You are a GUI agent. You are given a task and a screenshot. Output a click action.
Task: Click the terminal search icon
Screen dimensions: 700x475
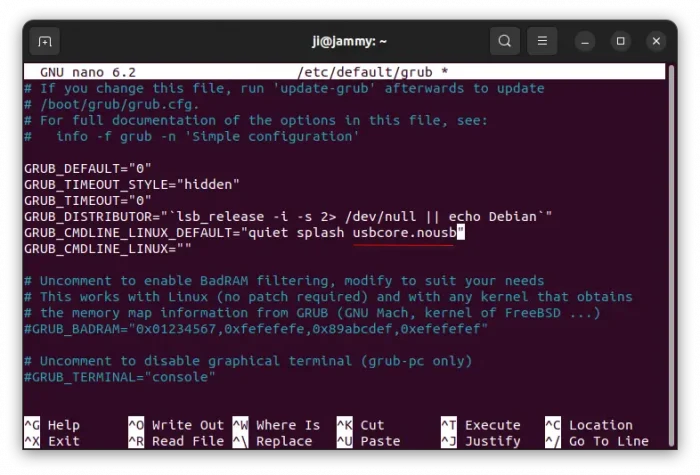(x=505, y=41)
